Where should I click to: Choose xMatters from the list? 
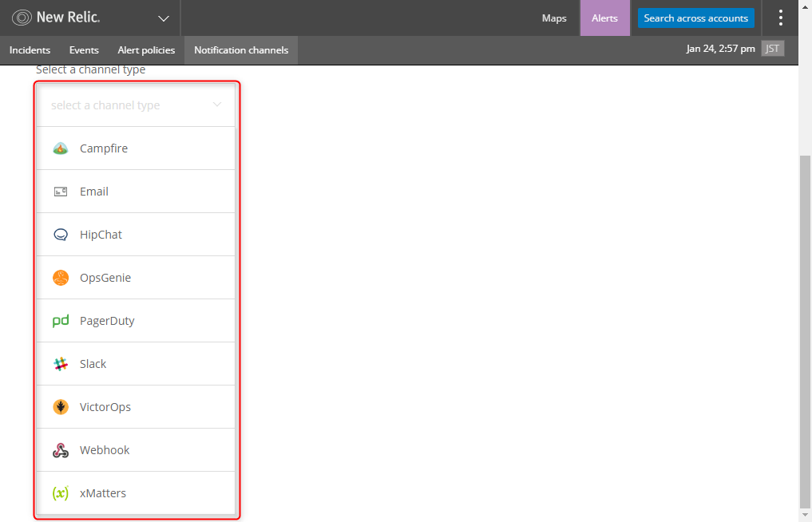pyautogui.click(x=136, y=493)
